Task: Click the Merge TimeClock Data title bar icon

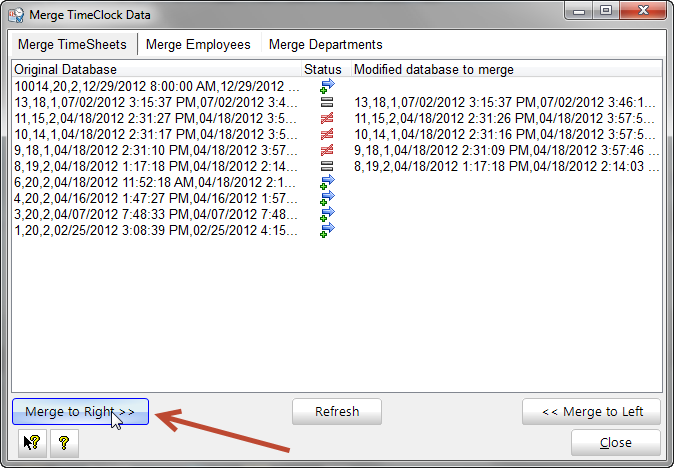Action: tap(16, 12)
